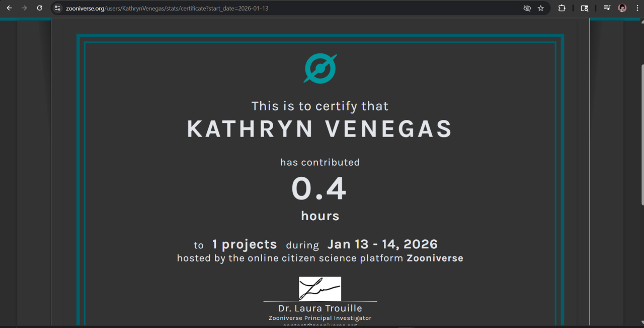Click the Zooniverse logo on certificate
Viewport: 644px width, 328px height.
(x=320, y=69)
